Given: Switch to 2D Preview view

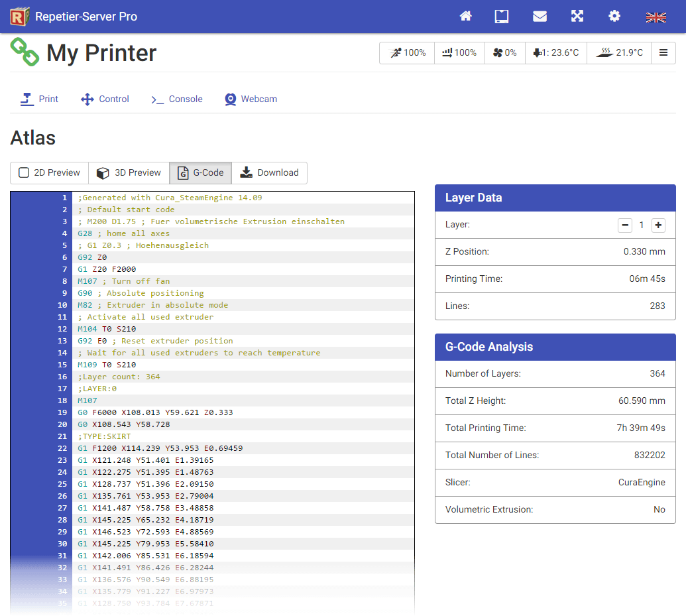Looking at the screenshot, I should click(49, 173).
